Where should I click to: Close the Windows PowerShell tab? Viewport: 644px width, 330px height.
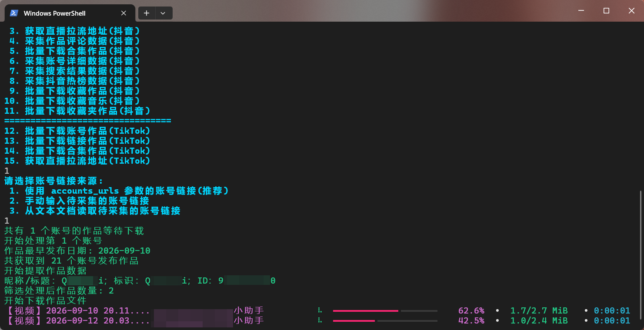(123, 13)
